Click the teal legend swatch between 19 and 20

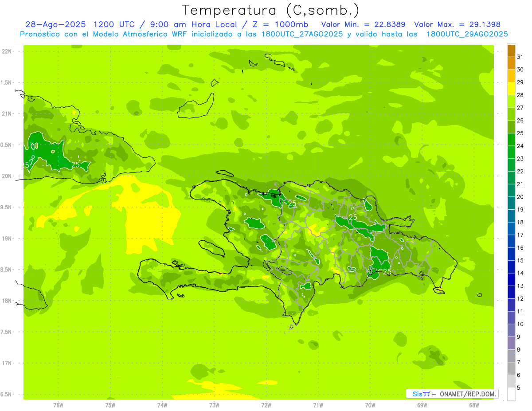point(511,203)
